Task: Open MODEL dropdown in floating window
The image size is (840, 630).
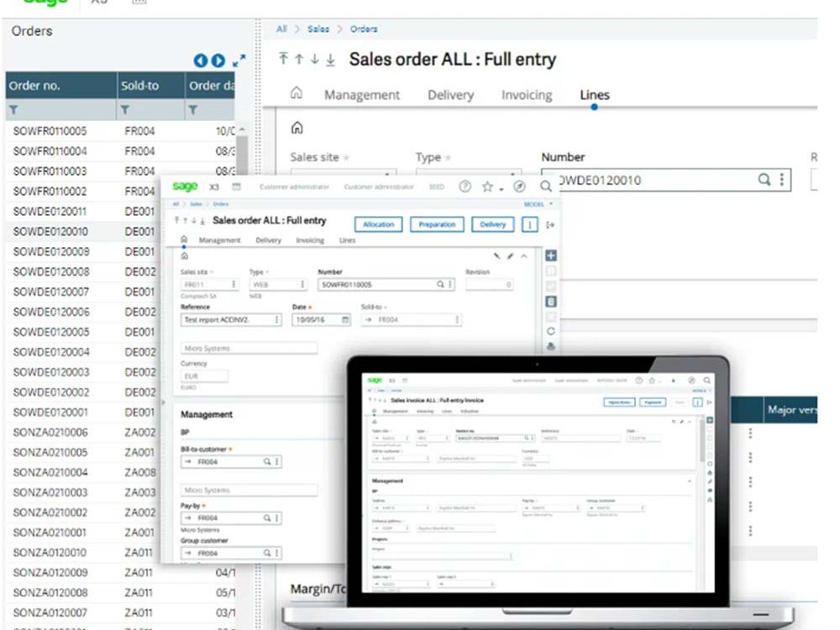Action: (538, 204)
